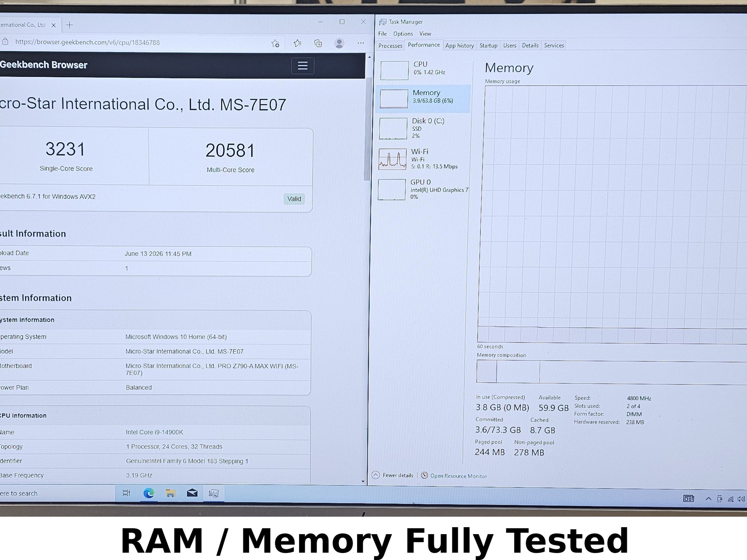Open the Wi-Fi network tray icon
Image resolution: width=747 pixels, height=560 pixels.
pos(730,499)
